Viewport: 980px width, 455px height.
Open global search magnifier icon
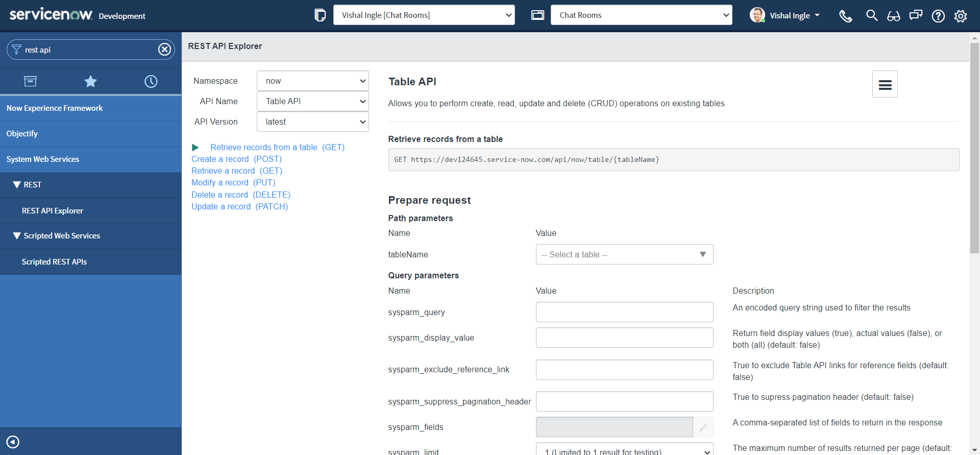click(872, 15)
